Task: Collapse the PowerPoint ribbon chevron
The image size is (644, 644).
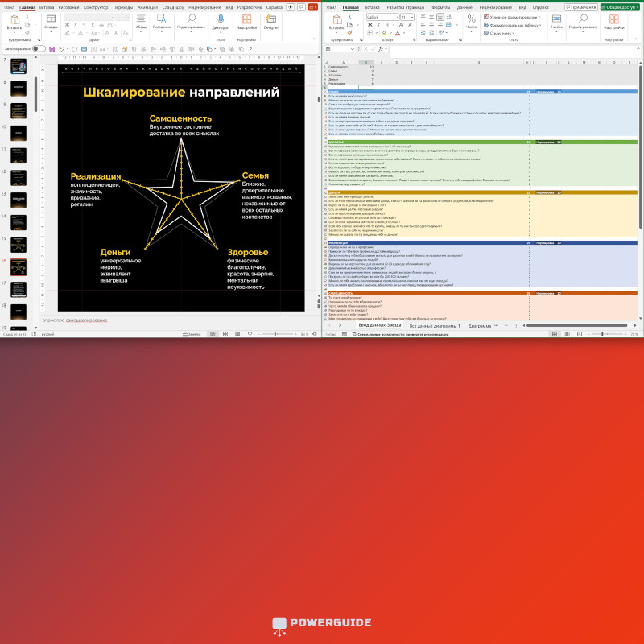Action: 315,39
